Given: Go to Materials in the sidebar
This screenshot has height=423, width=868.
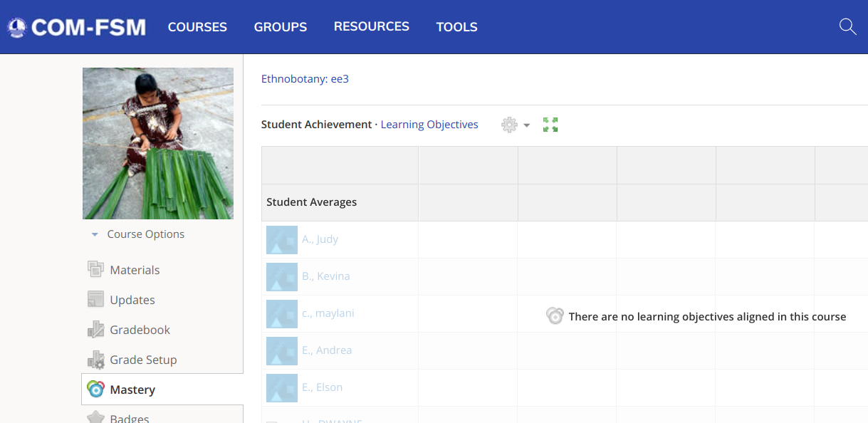Looking at the screenshot, I should click(135, 270).
